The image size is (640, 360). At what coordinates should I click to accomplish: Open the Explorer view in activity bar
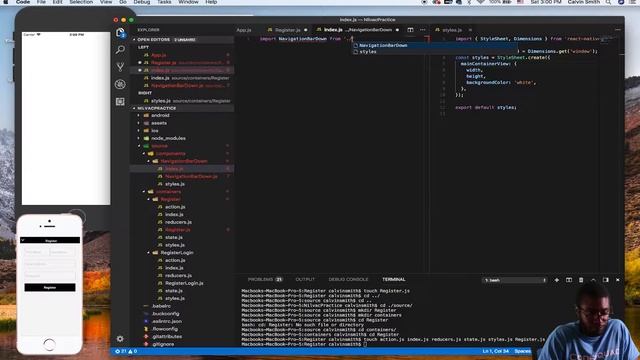[120, 33]
